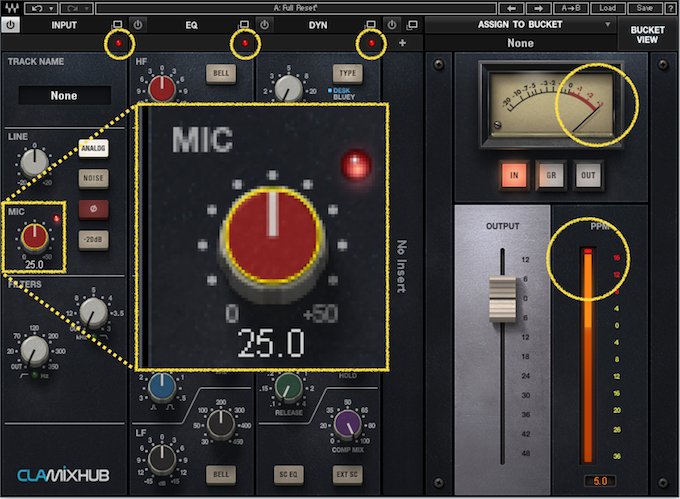Click the Undo arrow icon
Screen dimensions: 680x499
[x=37, y=8]
